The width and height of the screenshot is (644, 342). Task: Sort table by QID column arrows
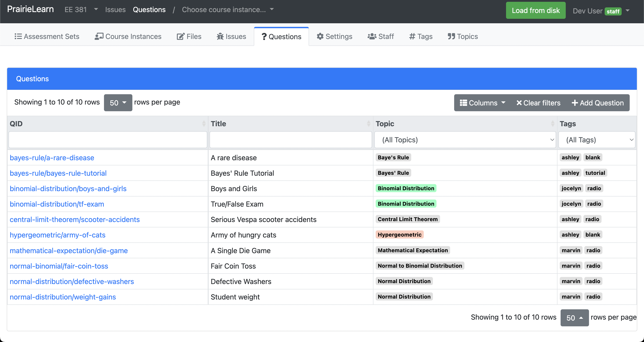coord(204,124)
